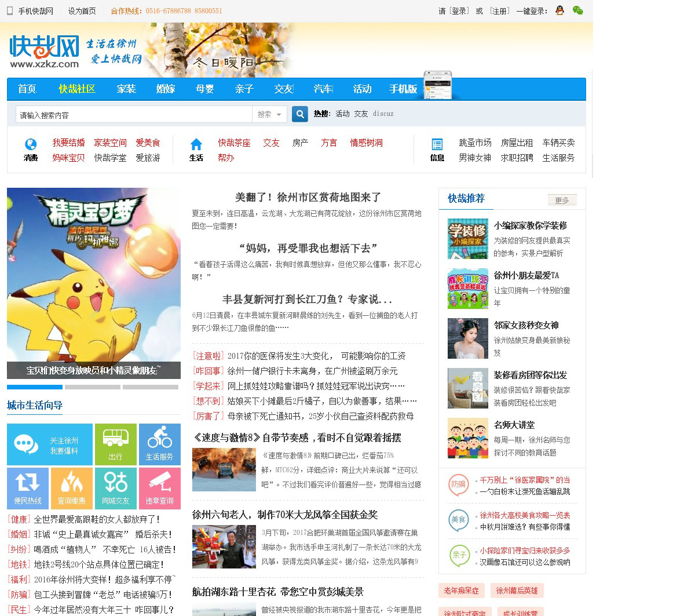695x616 pixels.
Task: Open the 汽车 nav tab
Action: coord(323,89)
